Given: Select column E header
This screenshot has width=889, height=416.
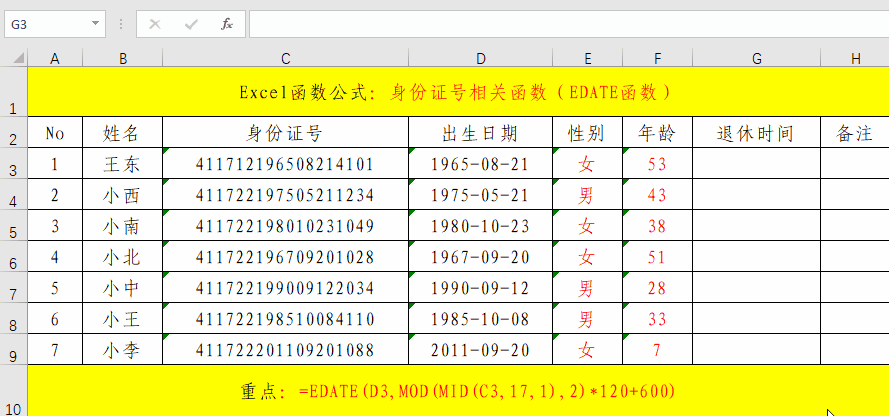Looking at the screenshot, I should [587, 58].
